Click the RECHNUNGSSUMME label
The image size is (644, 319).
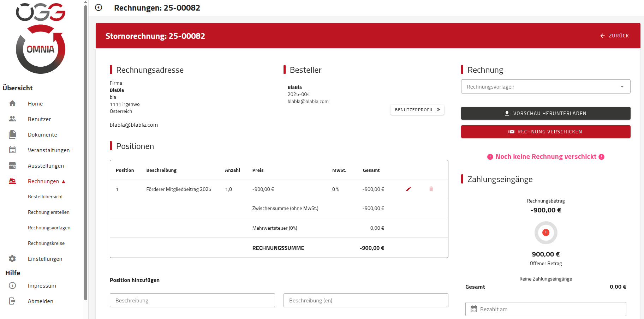coord(278,248)
